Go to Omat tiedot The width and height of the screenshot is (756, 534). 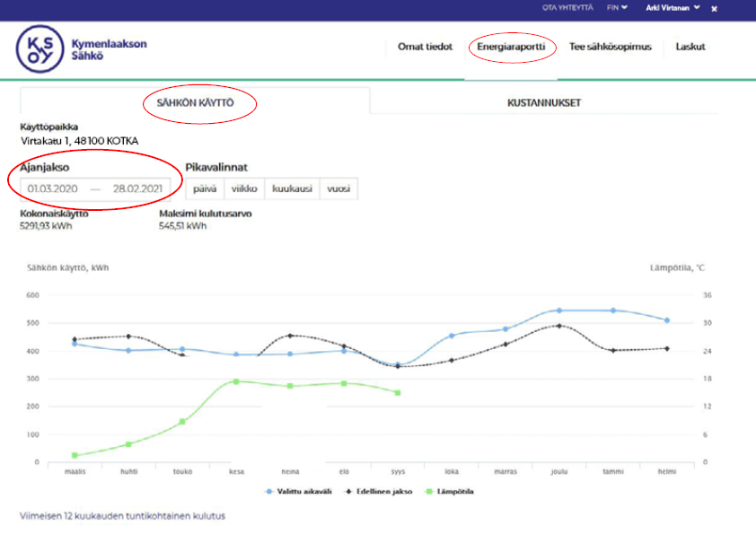click(x=425, y=47)
